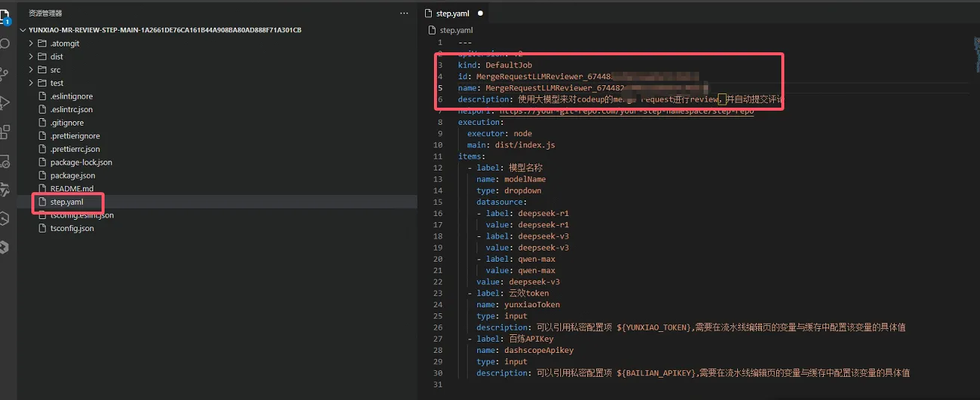Open Explorer panel more actions (...) menu
980x400 pixels.
404,13
